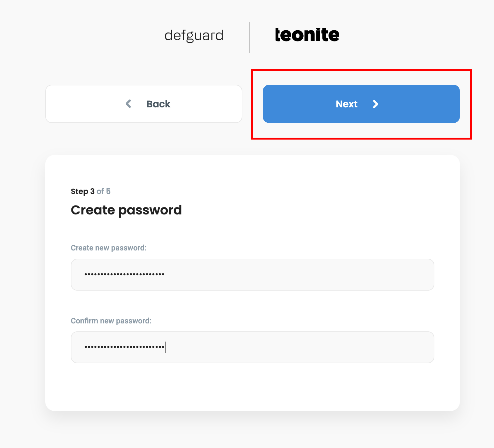Proceed with the blue Next button
The width and height of the screenshot is (494, 448).
coord(361,104)
